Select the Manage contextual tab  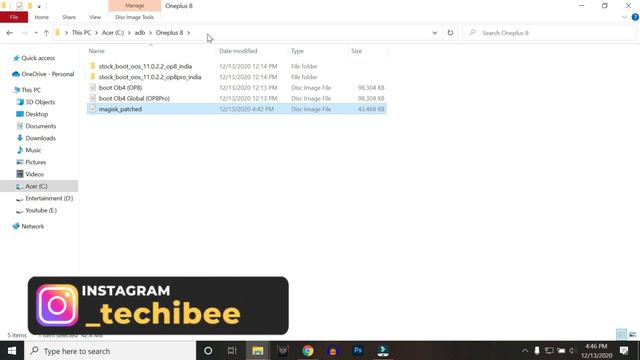pos(134,6)
